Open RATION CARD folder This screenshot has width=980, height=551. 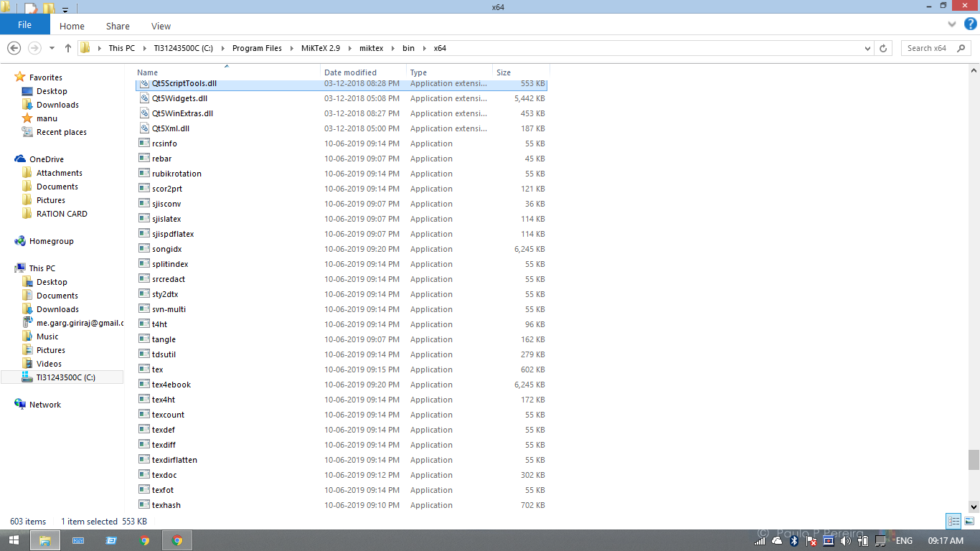point(62,214)
